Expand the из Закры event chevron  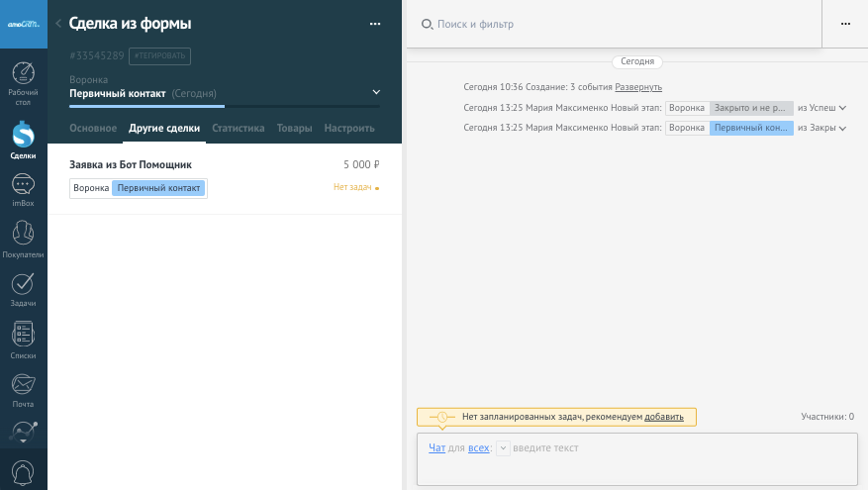click(x=842, y=129)
